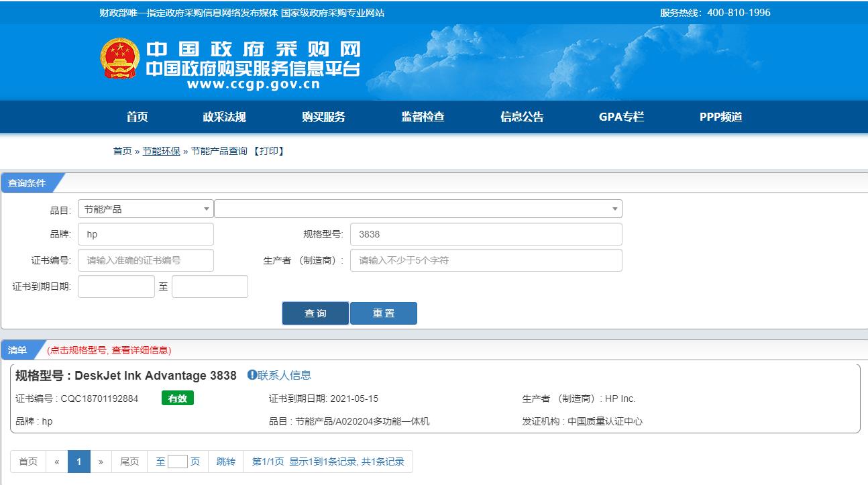Screen dimensions: 868x485
Task: Click the 重置 reset button
Action: tap(384, 313)
